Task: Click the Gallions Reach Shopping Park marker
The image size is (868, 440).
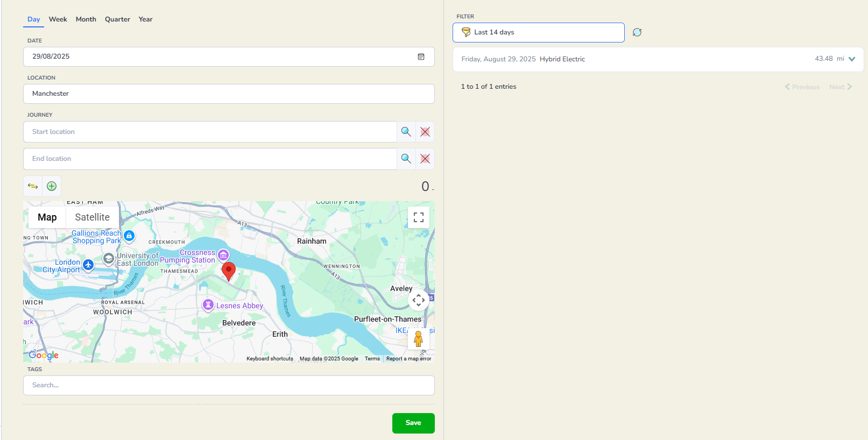Action: click(x=129, y=236)
